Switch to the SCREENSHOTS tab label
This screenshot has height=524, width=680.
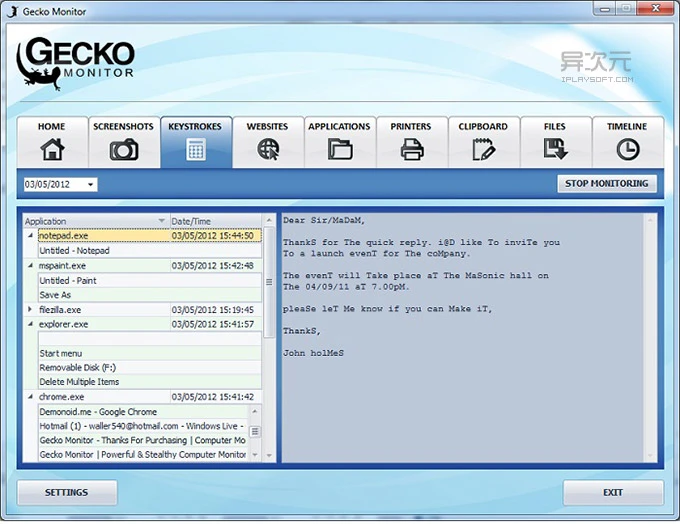pos(123,127)
